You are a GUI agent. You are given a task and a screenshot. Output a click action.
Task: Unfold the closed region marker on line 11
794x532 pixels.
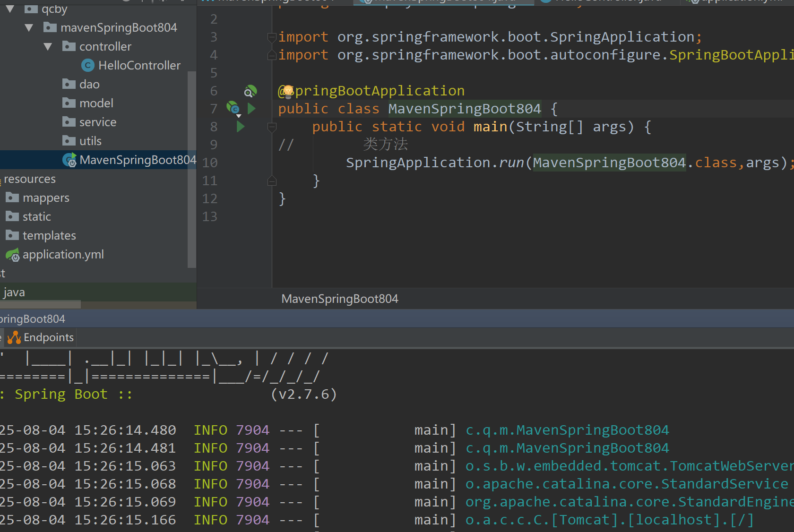tap(272, 180)
